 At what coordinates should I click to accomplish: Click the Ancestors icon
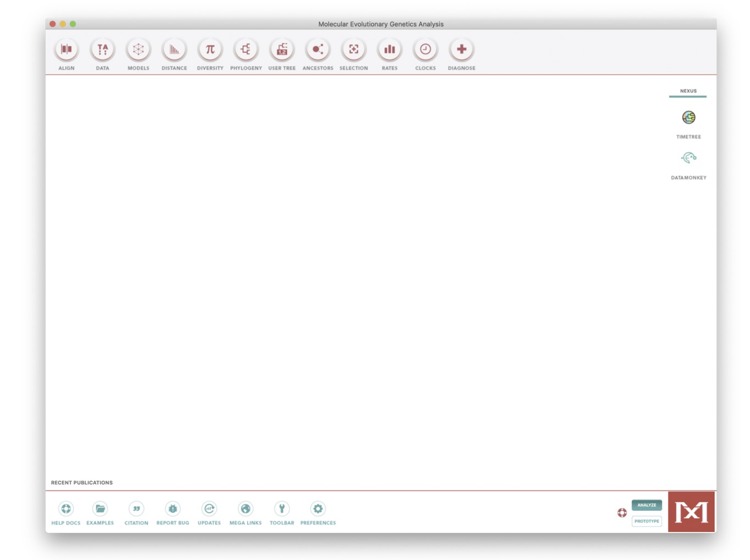(318, 50)
